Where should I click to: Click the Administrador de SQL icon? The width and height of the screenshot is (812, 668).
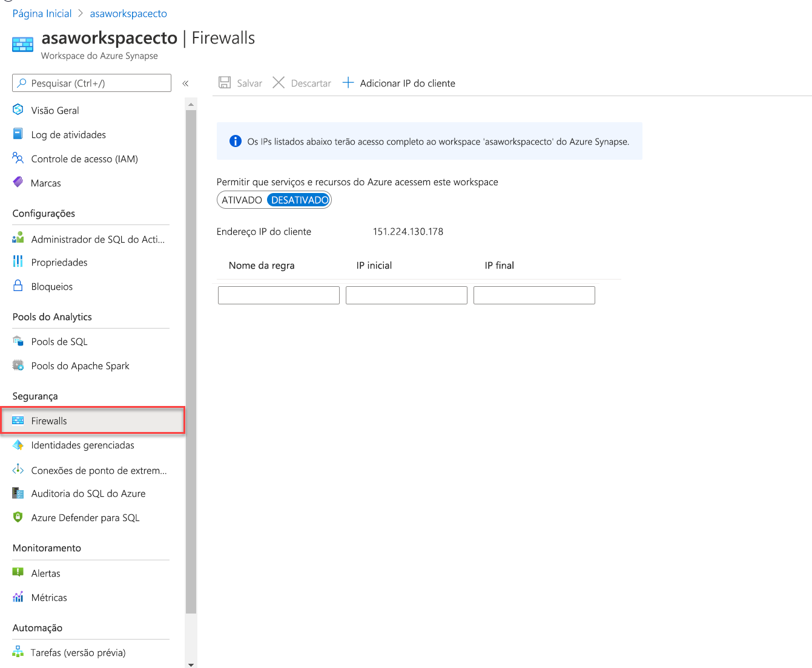(x=18, y=238)
